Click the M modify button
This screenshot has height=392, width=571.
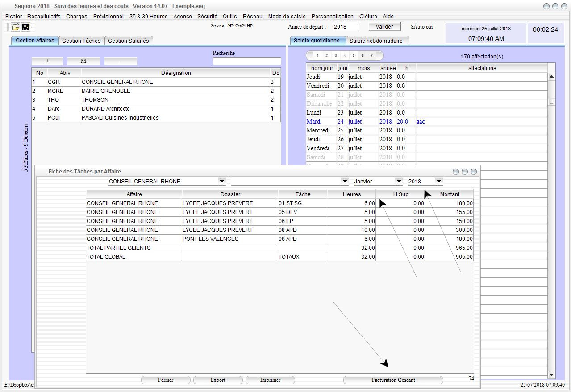coord(83,61)
